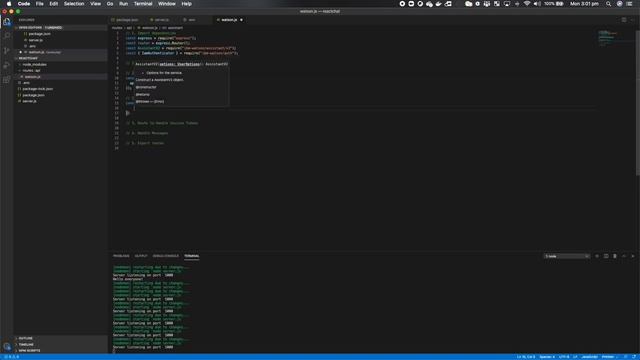Kill terminal with the trash icon
This screenshot has height=360, width=640.
[615, 256]
